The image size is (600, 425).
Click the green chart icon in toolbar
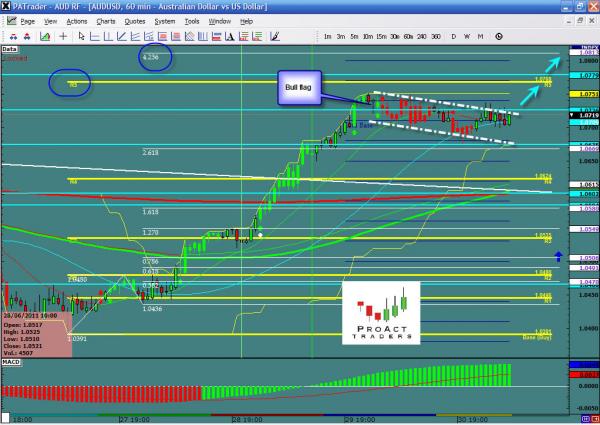coord(46,36)
